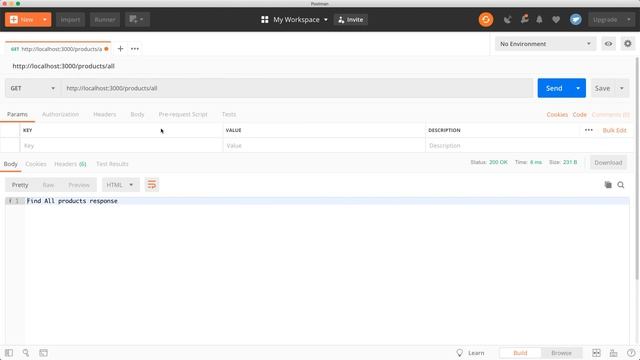
Task: Switch to the request Body tab
Action: 137,114
